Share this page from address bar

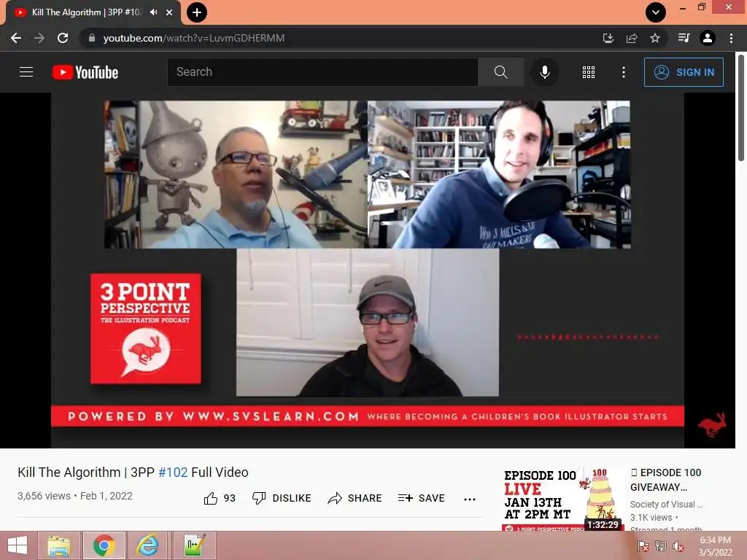[632, 38]
